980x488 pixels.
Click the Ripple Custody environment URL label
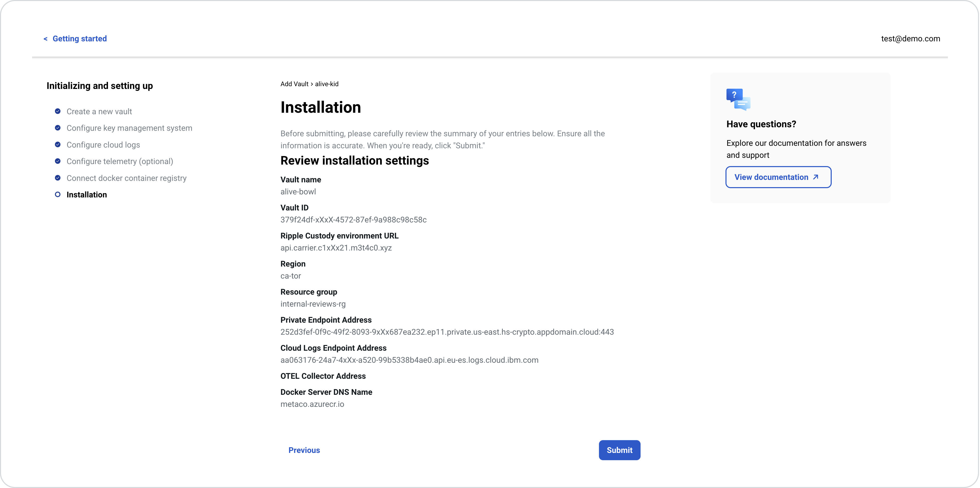[339, 236]
